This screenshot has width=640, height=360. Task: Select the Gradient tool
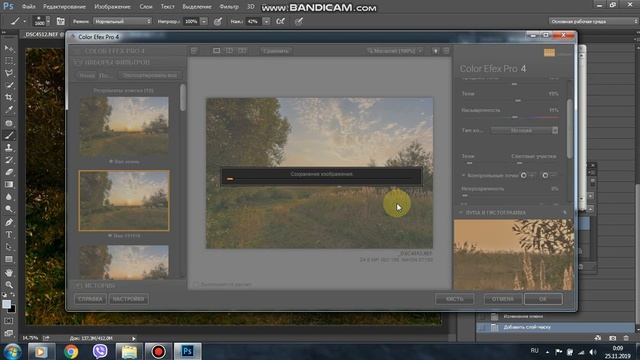click(x=9, y=184)
